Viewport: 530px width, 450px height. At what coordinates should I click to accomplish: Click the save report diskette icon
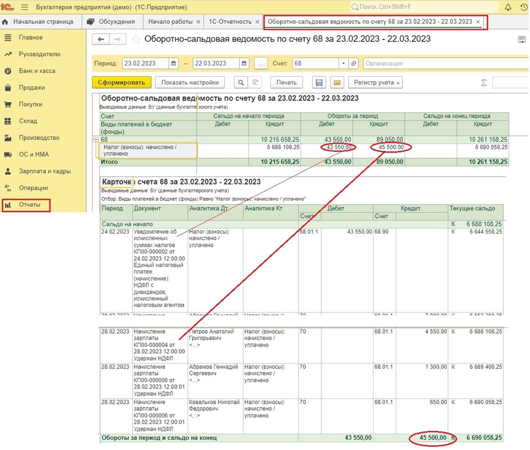pos(319,82)
